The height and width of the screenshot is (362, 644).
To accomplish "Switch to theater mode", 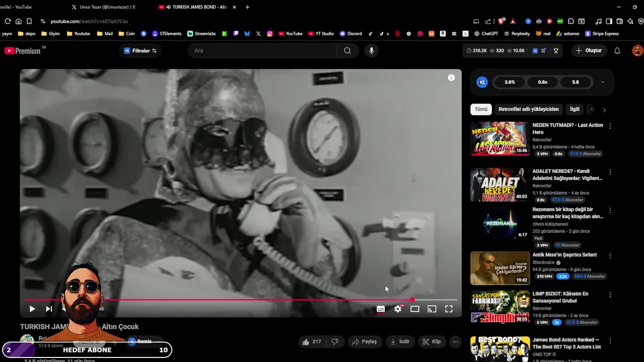I will (415, 309).
